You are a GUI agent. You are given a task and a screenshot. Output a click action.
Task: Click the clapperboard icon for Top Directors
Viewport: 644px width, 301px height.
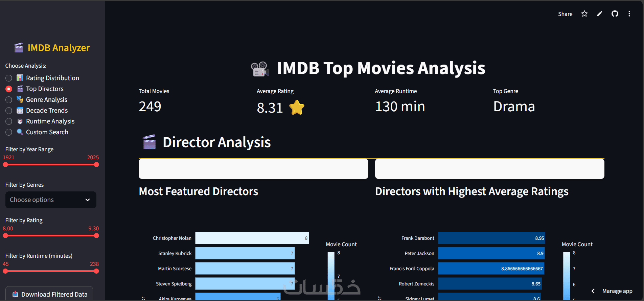(x=20, y=89)
